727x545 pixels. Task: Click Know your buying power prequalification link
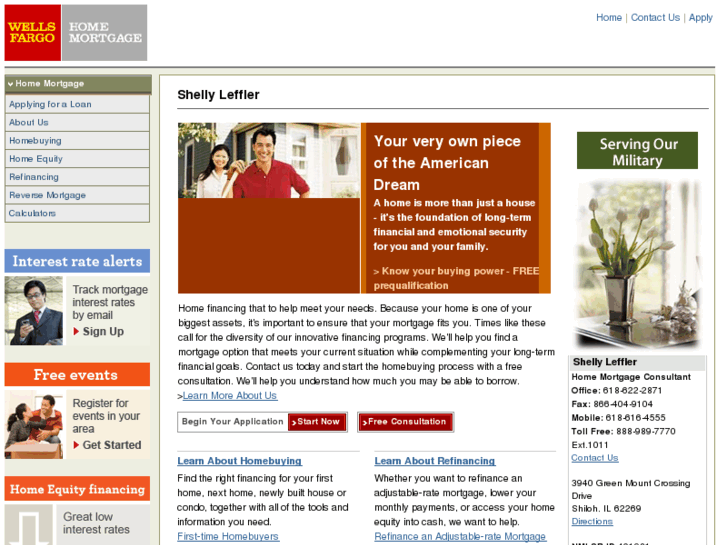pyautogui.click(x=456, y=278)
